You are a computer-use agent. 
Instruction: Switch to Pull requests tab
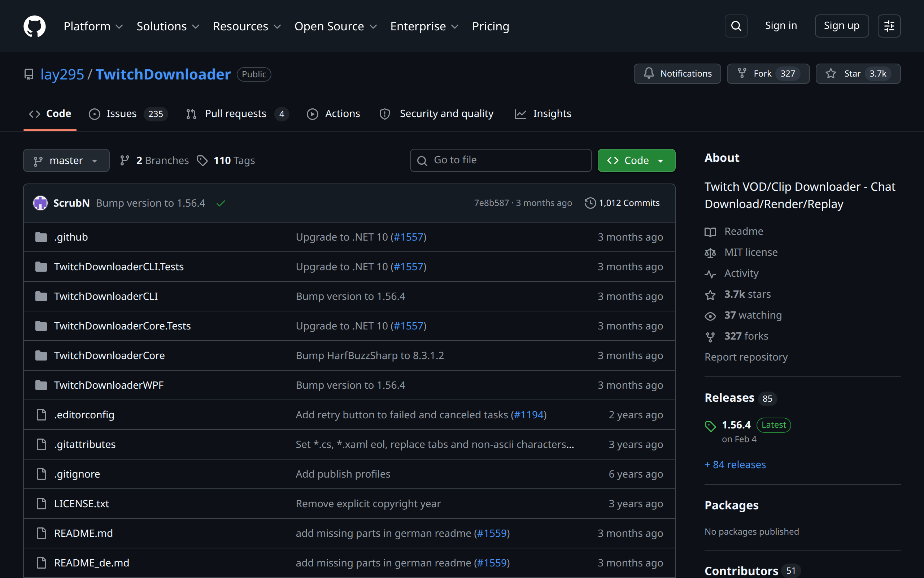[x=237, y=114]
